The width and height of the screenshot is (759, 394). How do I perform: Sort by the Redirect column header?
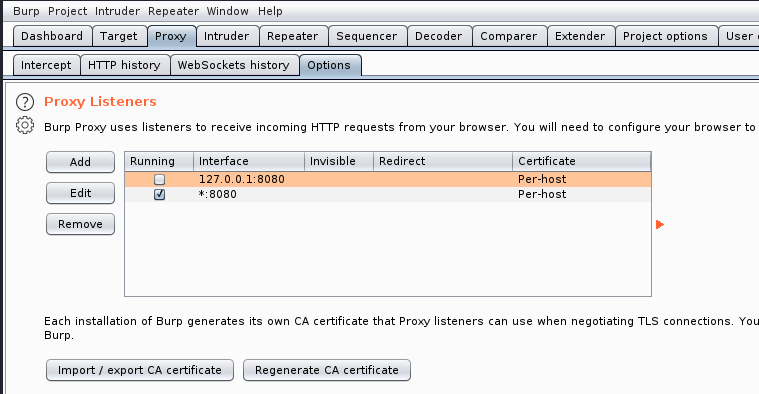(443, 161)
